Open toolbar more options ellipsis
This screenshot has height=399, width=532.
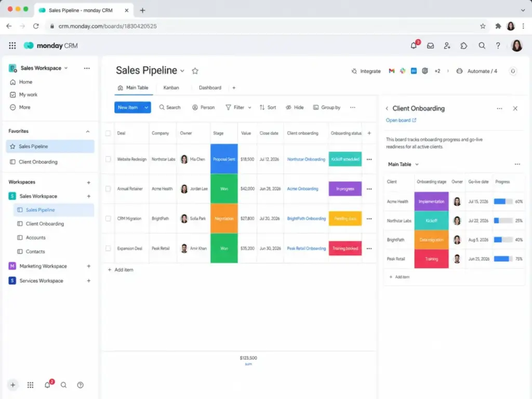tap(353, 107)
